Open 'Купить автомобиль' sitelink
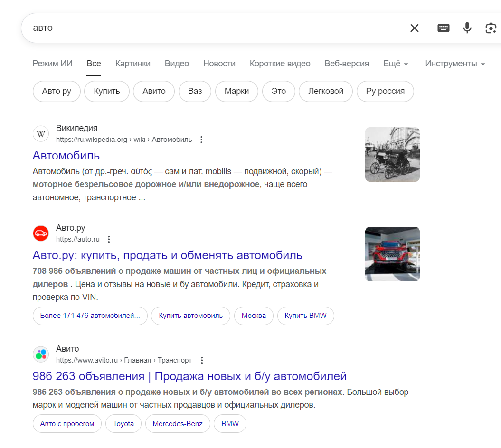The image size is (501, 448). pyautogui.click(x=191, y=316)
